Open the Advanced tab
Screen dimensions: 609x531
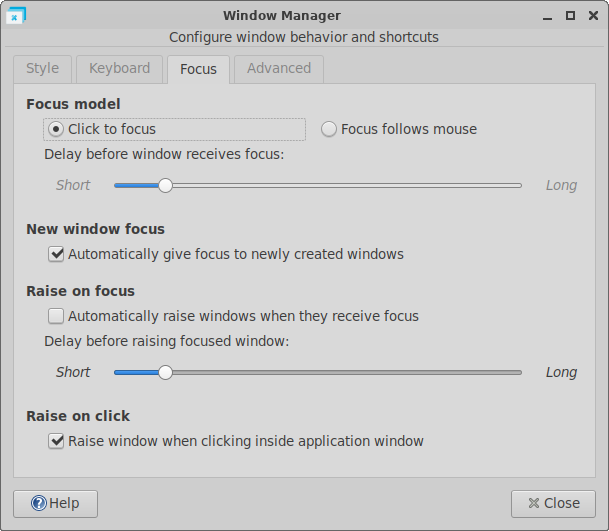[279, 69]
